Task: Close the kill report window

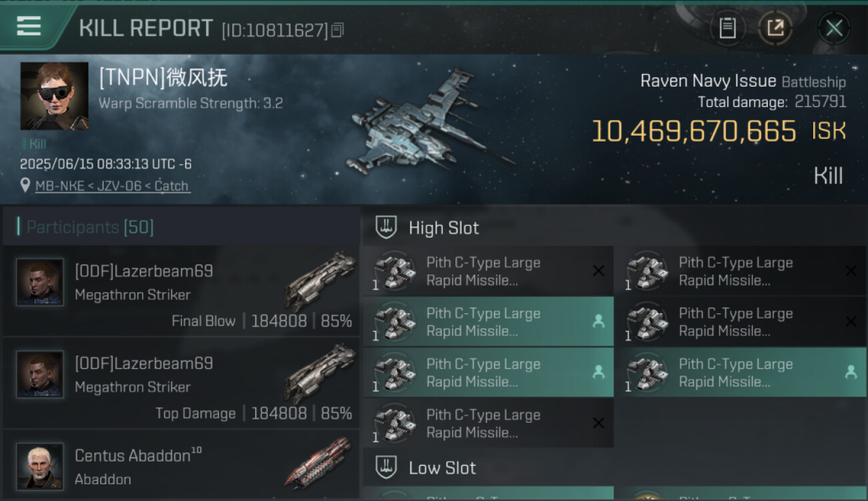Action: [x=833, y=28]
